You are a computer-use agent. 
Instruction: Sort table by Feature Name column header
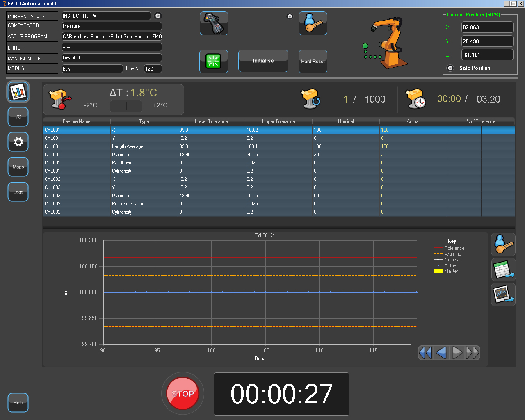77,121
